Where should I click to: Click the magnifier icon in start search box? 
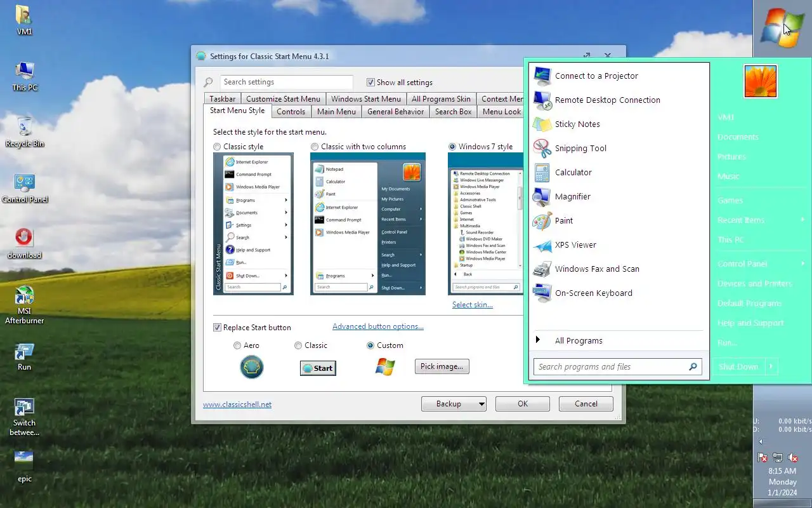pos(693,366)
